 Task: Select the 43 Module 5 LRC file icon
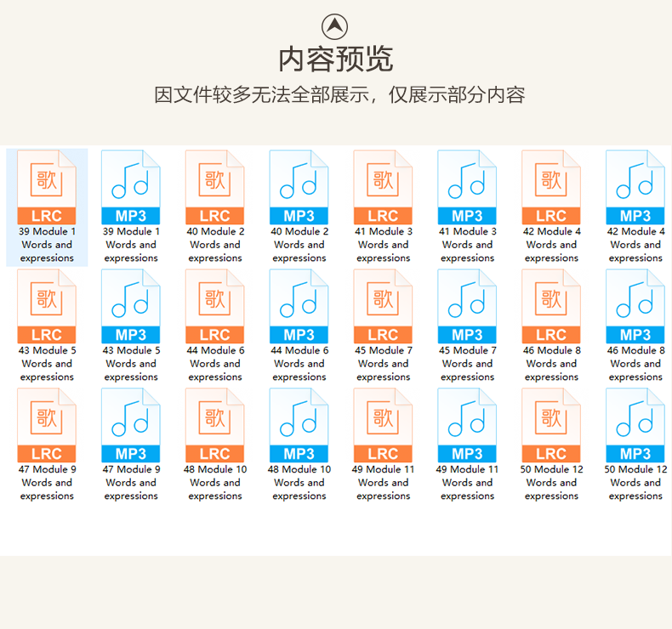click(47, 306)
